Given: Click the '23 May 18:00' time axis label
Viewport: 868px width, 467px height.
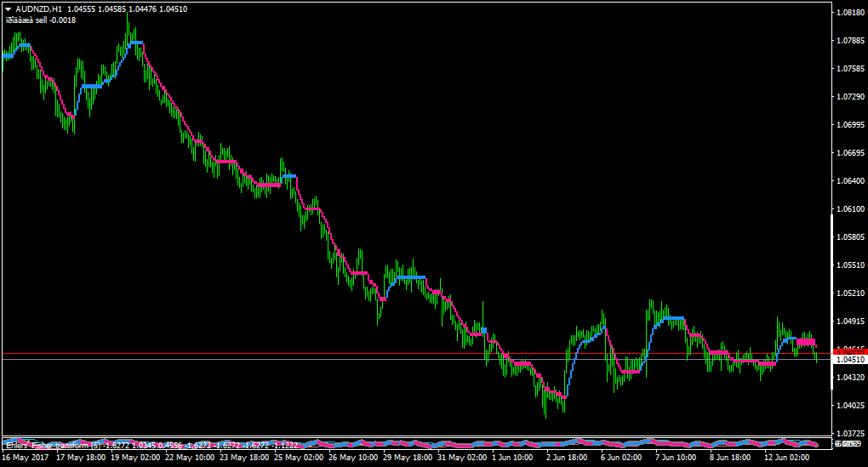Looking at the screenshot, I should (x=244, y=458).
